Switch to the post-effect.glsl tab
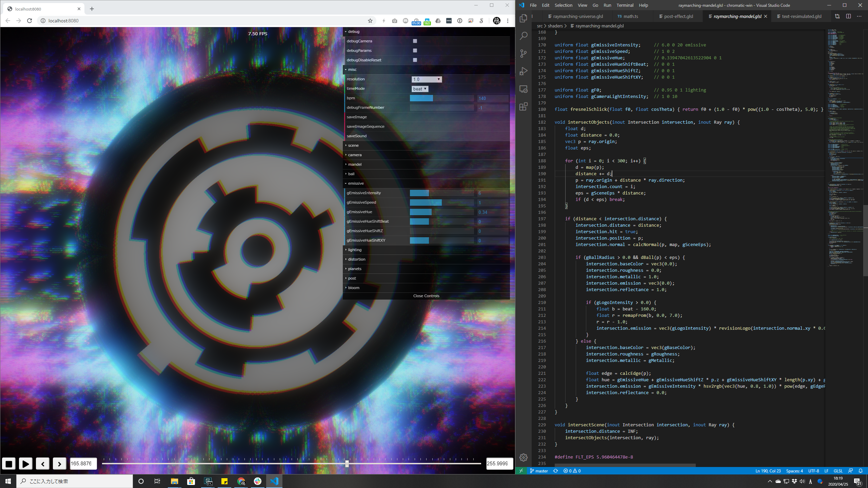 (678, 16)
